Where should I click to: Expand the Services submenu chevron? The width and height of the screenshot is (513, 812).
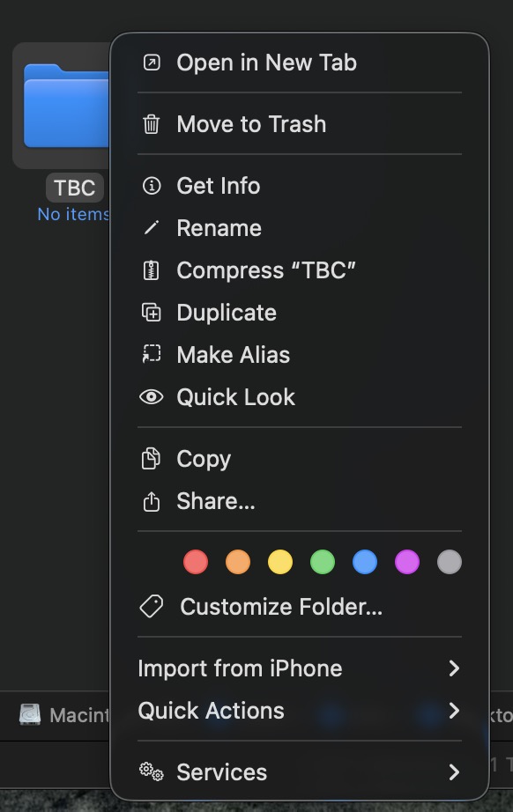coord(454,772)
